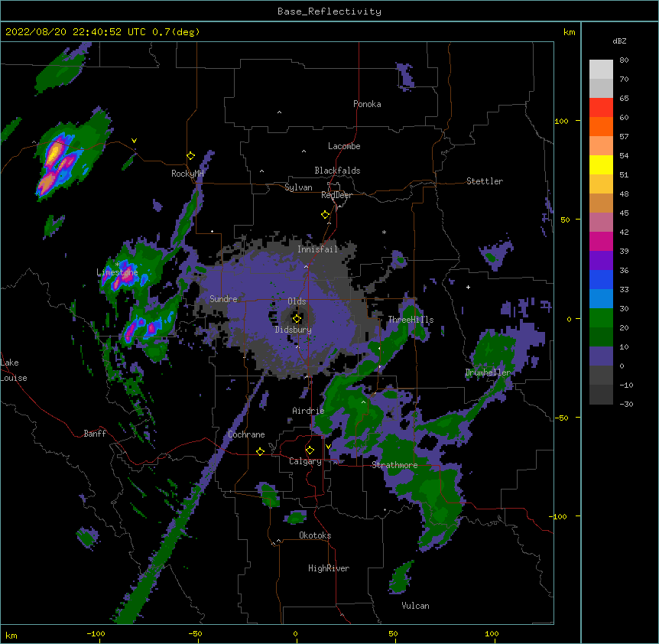Viewport: 659px width, 644px height.
Task: Click the red swatch between 65 and 60 dBZ
Action: point(601,108)
